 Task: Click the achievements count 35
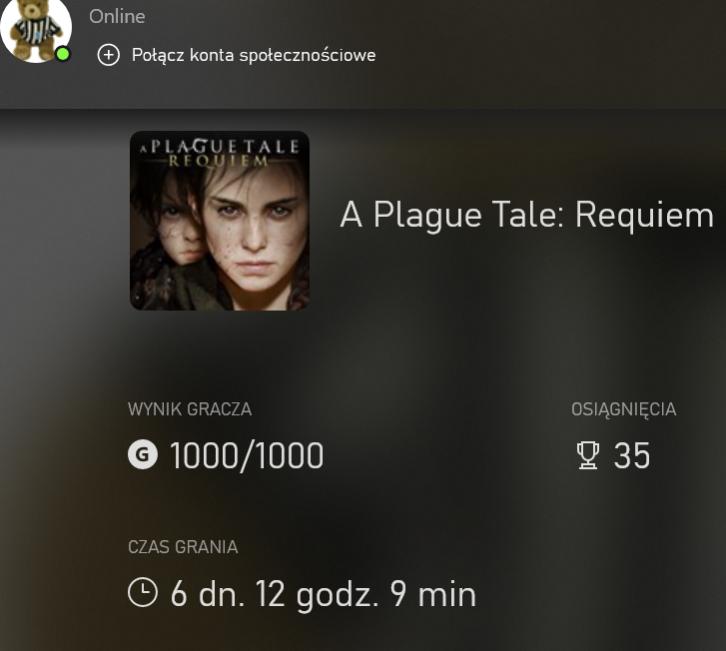coord(632,456)
